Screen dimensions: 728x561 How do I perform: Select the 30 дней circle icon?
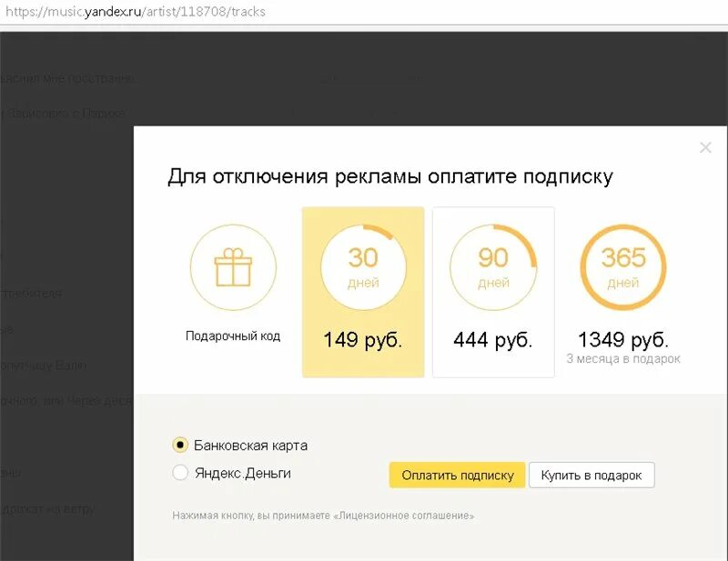363,267
